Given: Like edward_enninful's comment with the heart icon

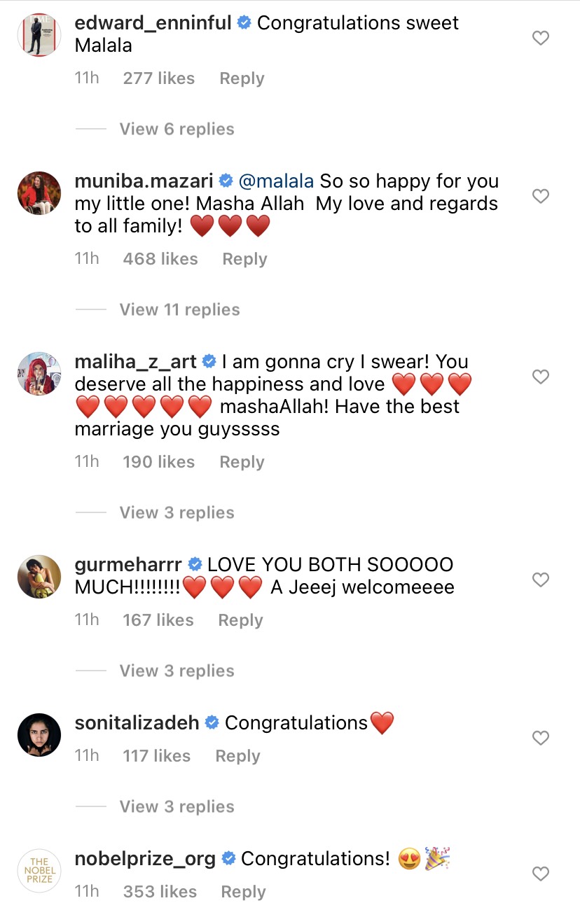Looking at the screenshot, I should pyautogui.click(x=540, y=38).
